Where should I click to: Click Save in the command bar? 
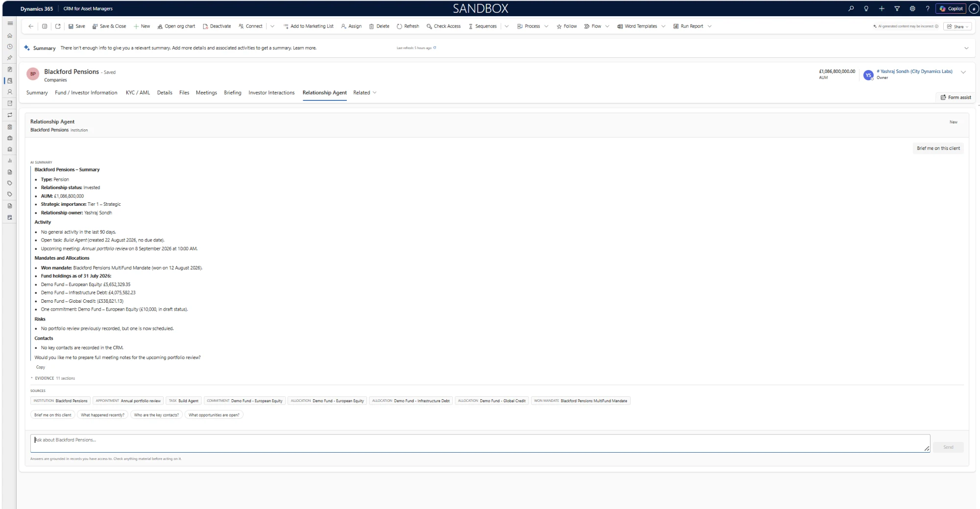coord(76,26)
